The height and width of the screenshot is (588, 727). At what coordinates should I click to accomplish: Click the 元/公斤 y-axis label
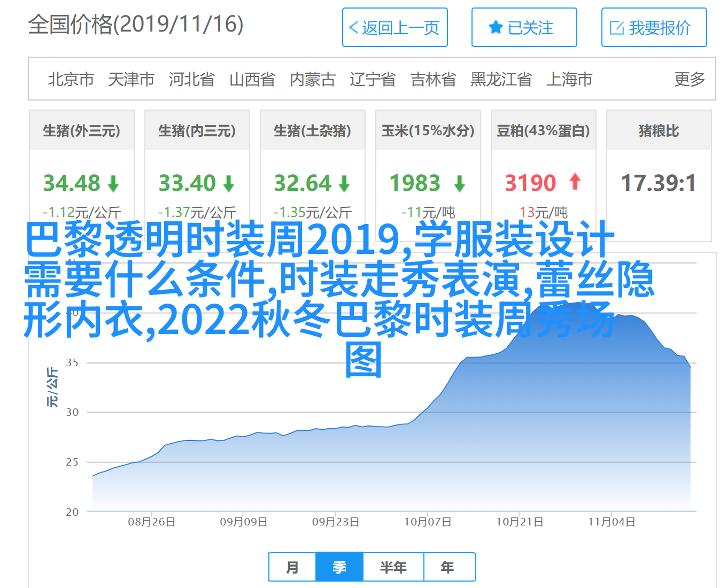coord(52,388)
